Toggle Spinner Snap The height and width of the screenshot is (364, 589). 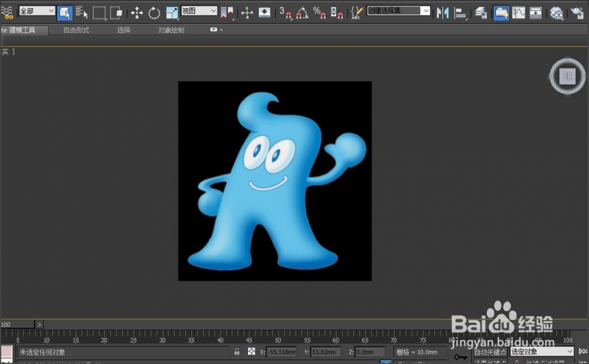[336, 13]
